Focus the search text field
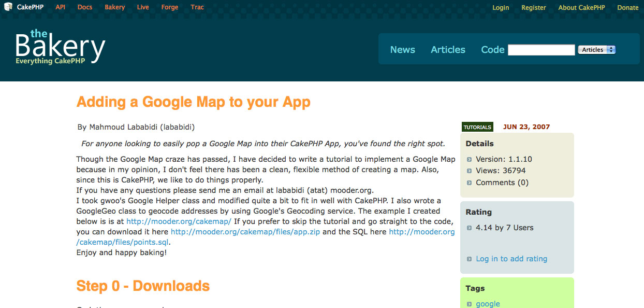The height and width of the screenshot is (308, 644). pyautogui.click(x=541, y=50)
